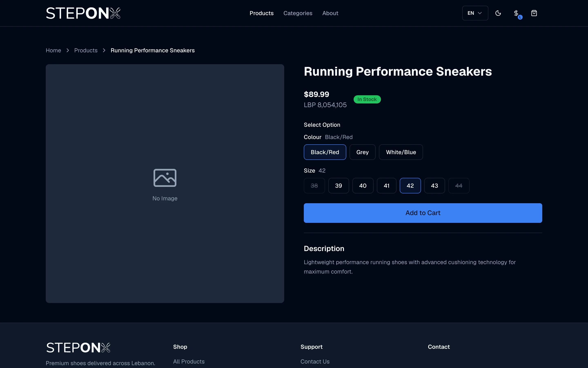
Task: Click Add to Cart button
Action: 423,213
